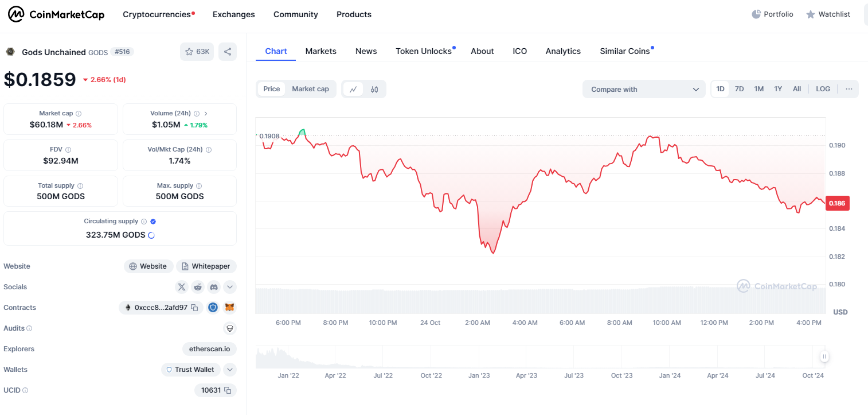The width and height of the screenshot is (868, 415).
Task: Click the CoinMarketCap logo
Action: click(x=56, y=14)
